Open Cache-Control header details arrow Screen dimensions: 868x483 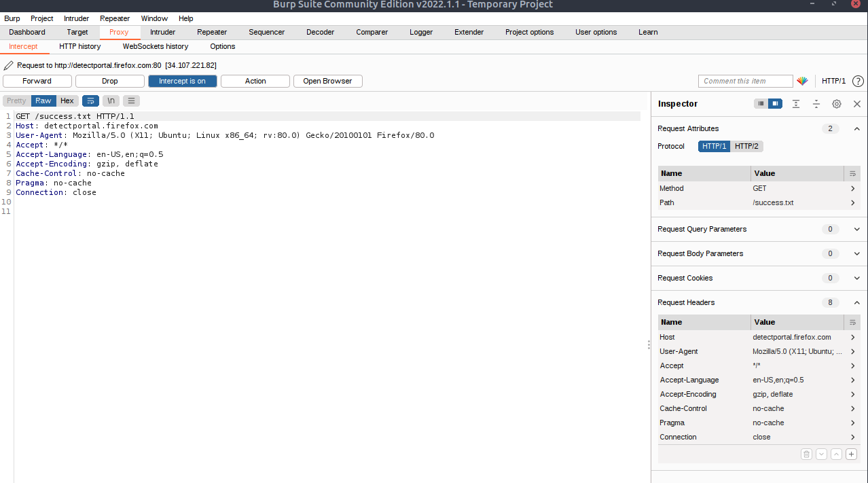pyautogui.click(x=853, y=408)
